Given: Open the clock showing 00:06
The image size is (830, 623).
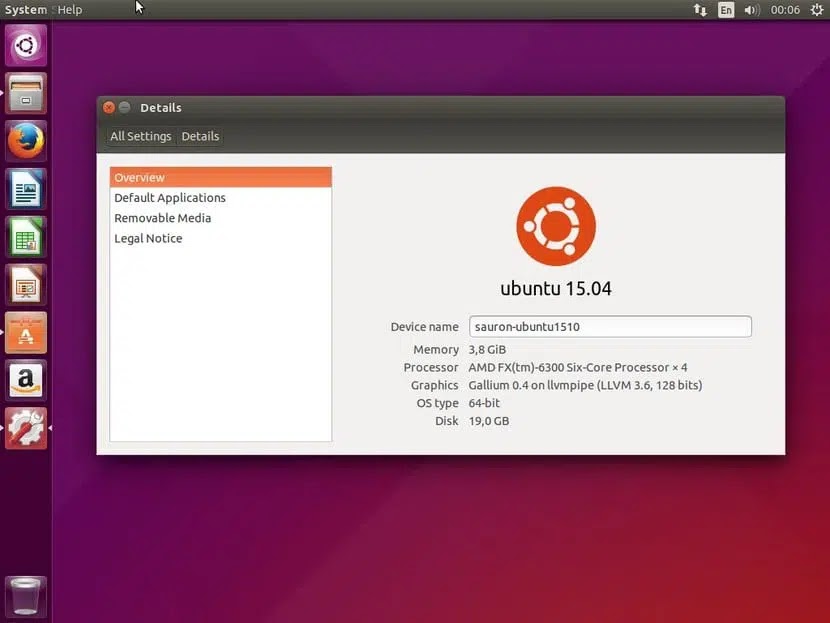Looking at the screenshot, I should coord(785,10).
